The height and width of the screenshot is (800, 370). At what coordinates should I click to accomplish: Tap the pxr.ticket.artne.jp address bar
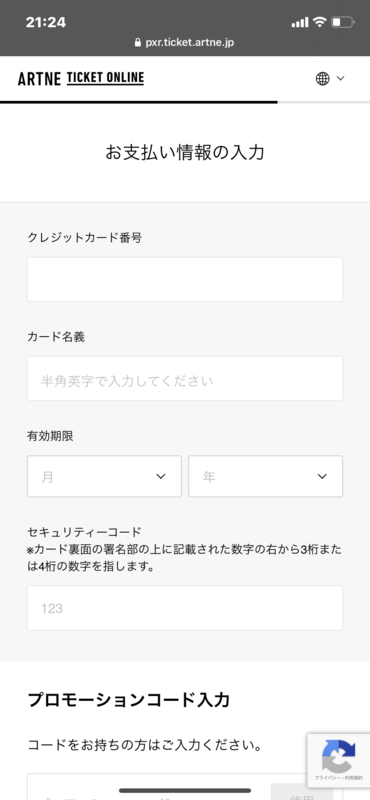(x=185, y=43)
